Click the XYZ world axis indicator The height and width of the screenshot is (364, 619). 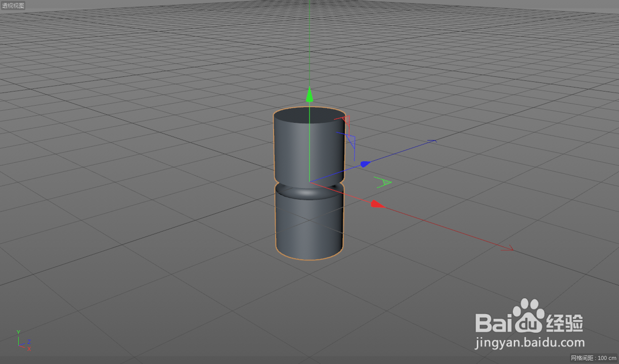pyautogui.click(x=23, y=340)
